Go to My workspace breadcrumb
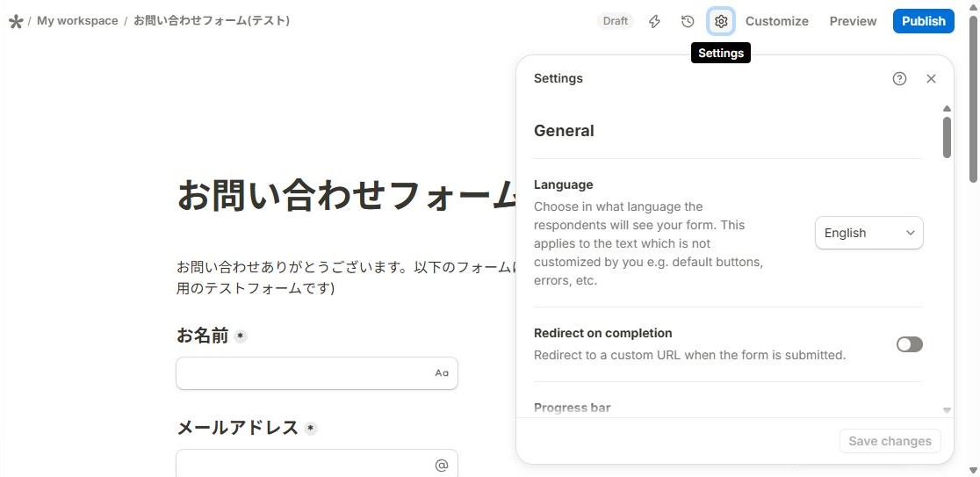This screenshot has width=980, height=477. [77, 20]
